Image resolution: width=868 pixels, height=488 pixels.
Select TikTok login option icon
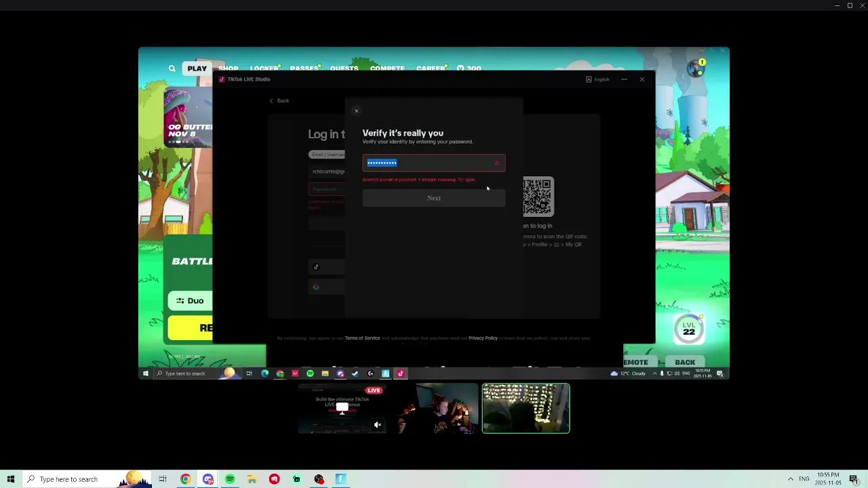click(x=316, y=266)
